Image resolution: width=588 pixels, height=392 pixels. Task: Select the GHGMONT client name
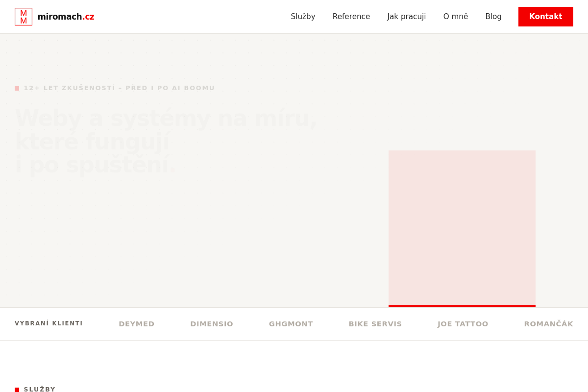291,324
